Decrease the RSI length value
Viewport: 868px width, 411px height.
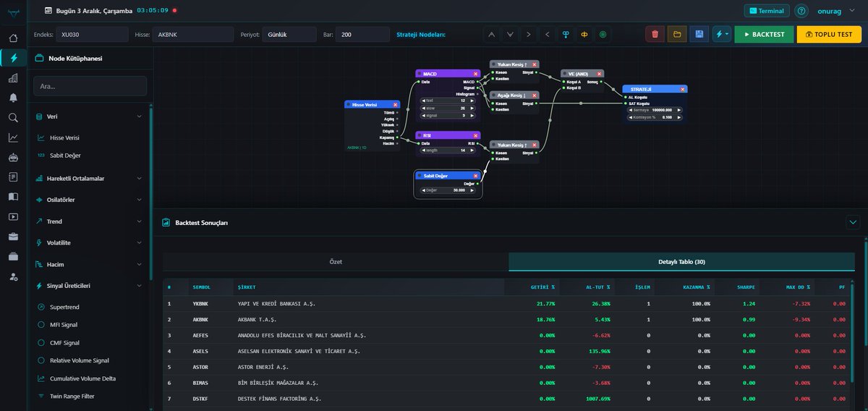click(423, 151)
